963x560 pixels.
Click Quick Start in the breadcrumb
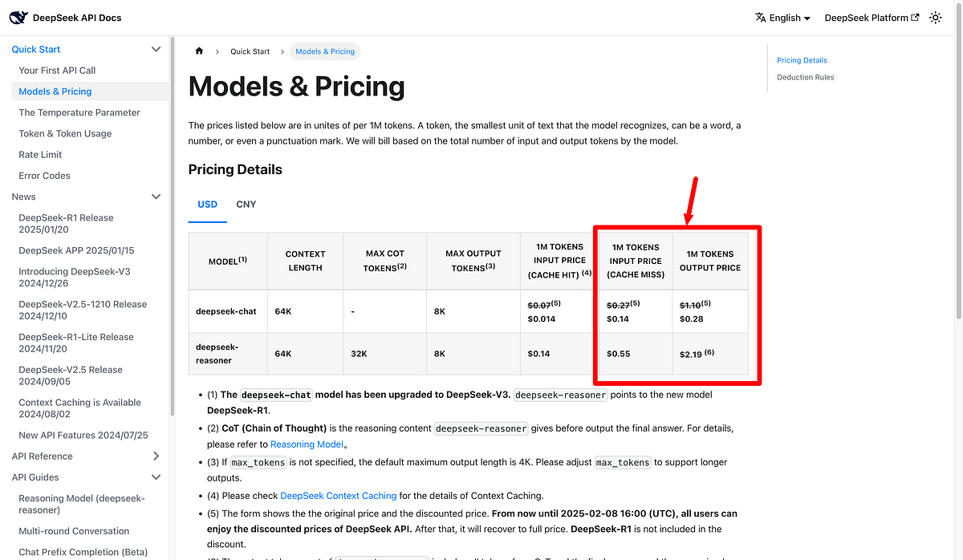point(250,51)
